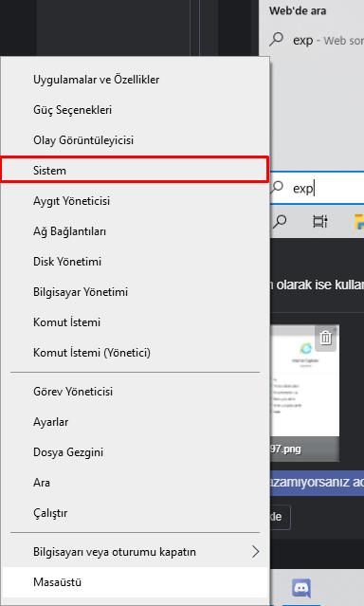The height and width of the screenshot is (606, 364).
Task: Open Task View on the taskbar
Action: click(320, 222)
